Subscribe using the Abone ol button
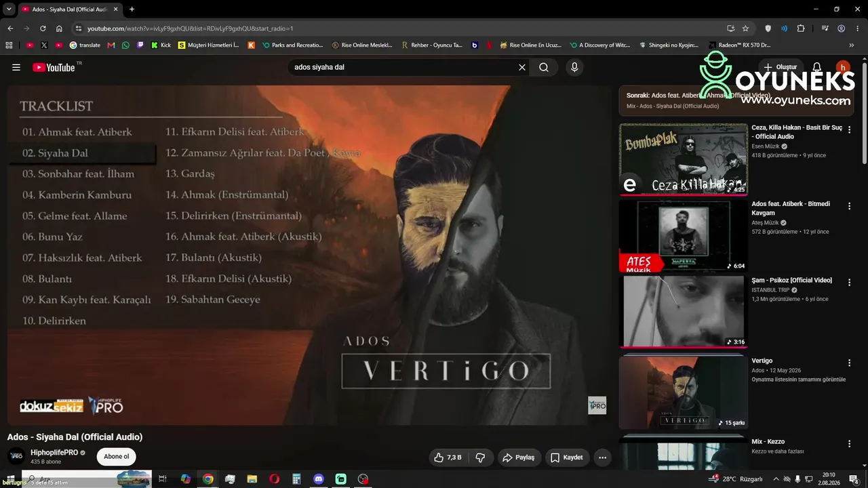This screenshot has height=488, width=868. click(x=117, y=457)
